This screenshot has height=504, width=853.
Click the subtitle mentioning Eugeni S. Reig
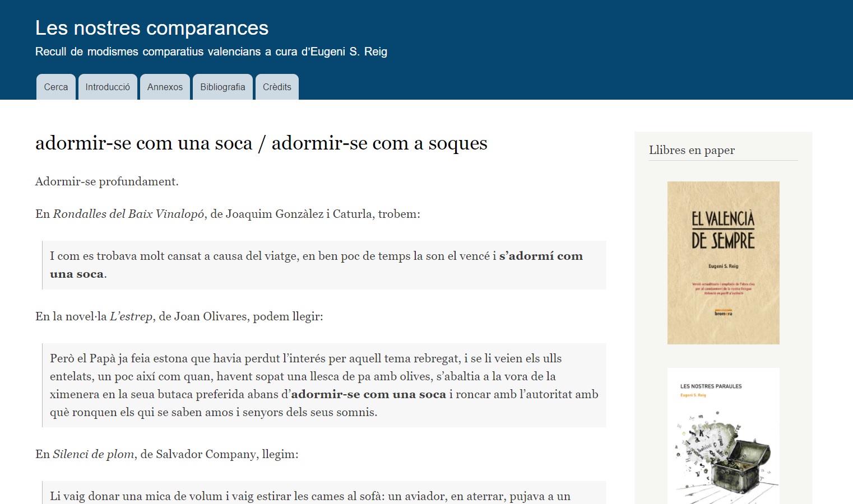coord(211,52)
